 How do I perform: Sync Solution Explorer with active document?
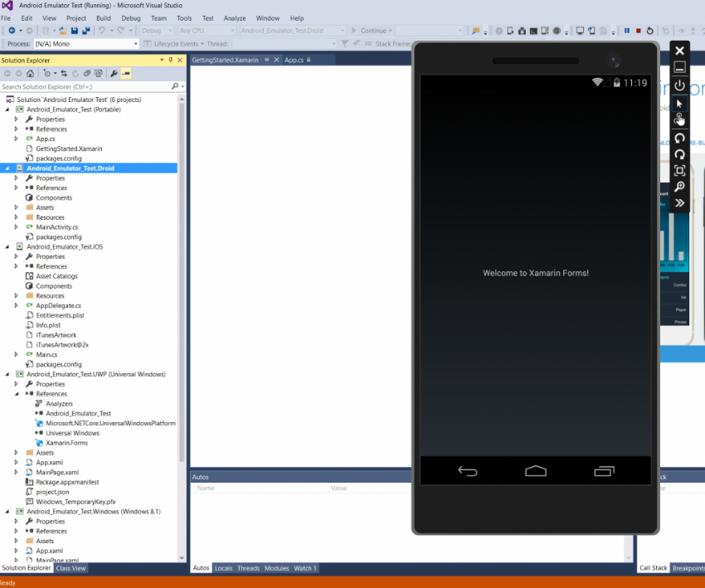point(63,74)
